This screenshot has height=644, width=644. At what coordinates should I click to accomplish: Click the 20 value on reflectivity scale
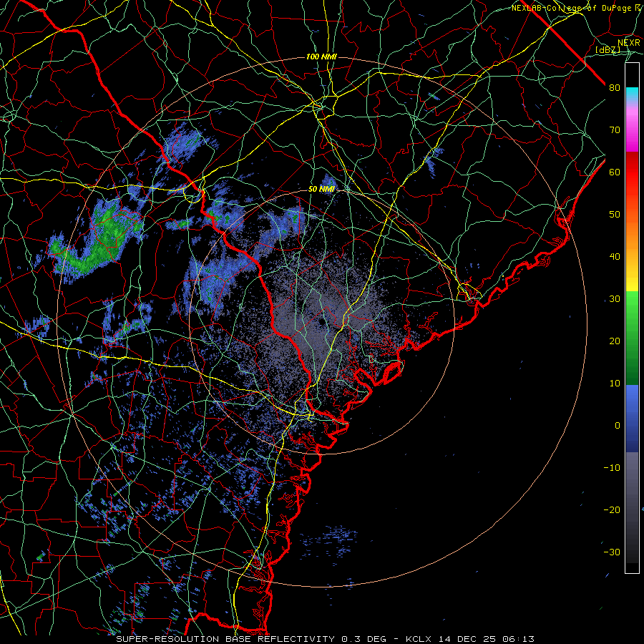click(x=615, y=341)
